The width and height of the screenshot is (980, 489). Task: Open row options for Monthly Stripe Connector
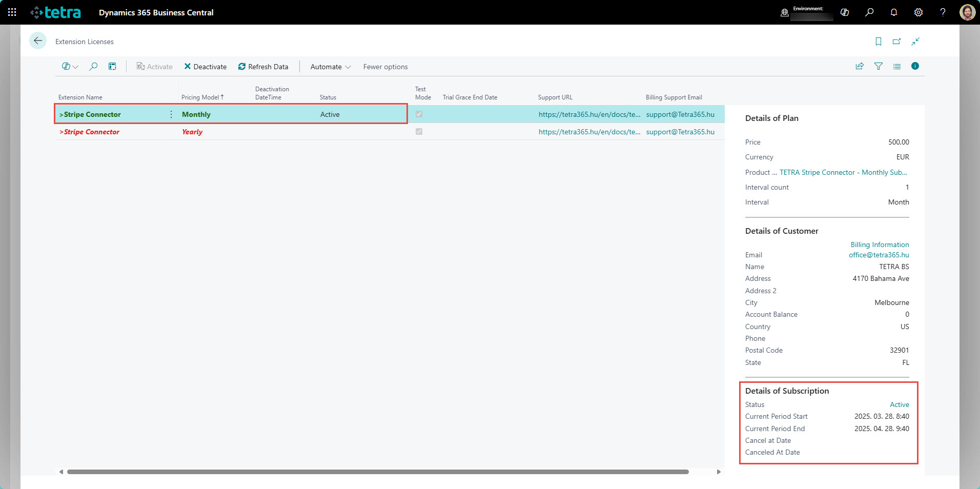click(x=171, y=114)
